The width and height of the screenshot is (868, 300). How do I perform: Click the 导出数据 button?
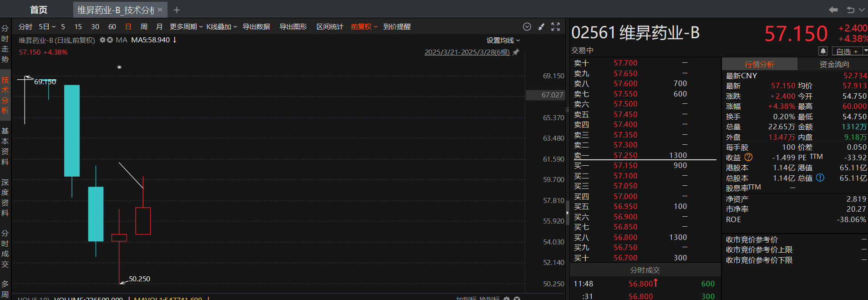tap(256, 27)
